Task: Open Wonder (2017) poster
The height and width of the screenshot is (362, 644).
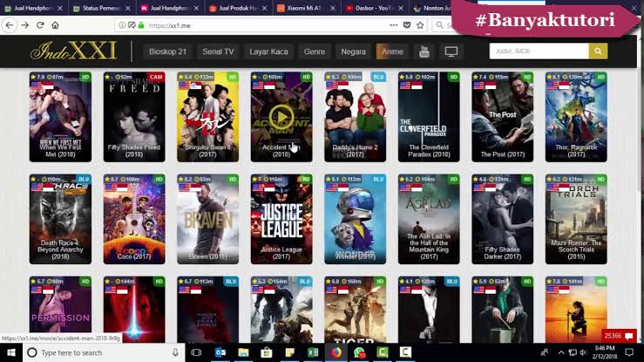Action: (x=356, y=219)
